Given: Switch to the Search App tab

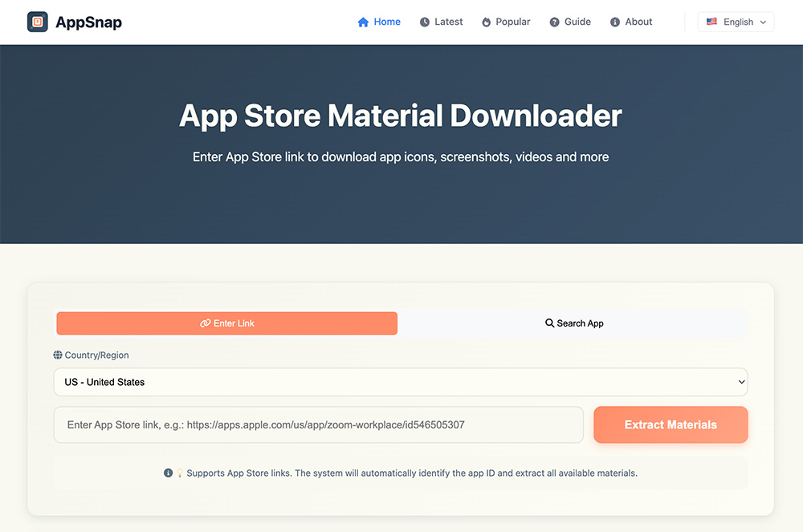Looking at the screenshot, I should [573, 323].
